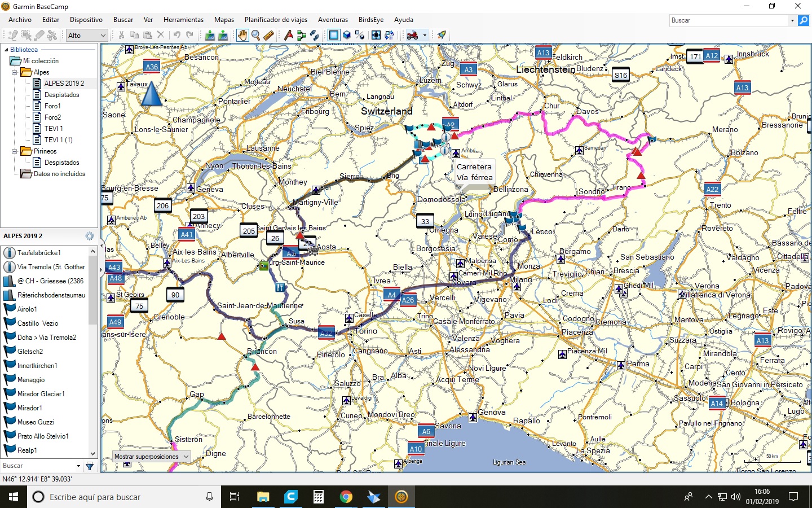
Task: Click the redo arrow icon
Action: [x=189, y=35]
